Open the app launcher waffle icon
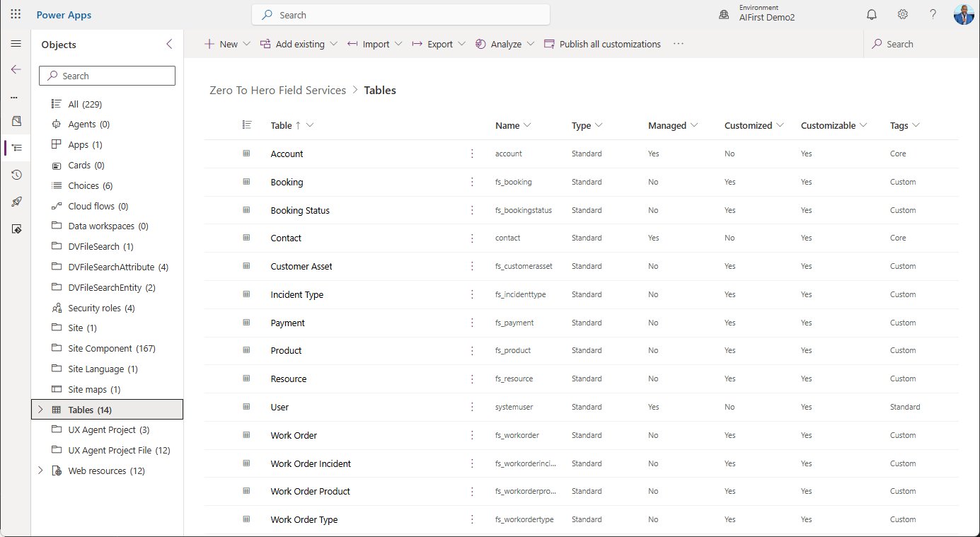The height and width of the screenshot is (537, 980). tap(16, 14)
